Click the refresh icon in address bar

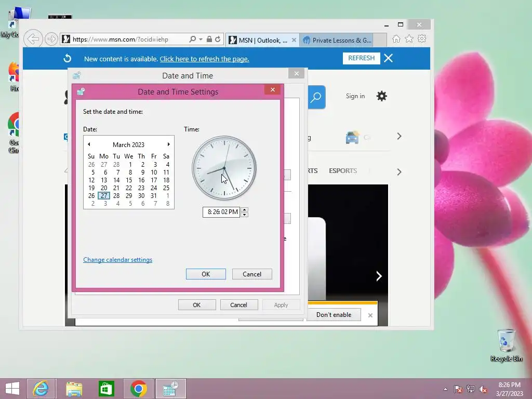(x=218, y=39)
